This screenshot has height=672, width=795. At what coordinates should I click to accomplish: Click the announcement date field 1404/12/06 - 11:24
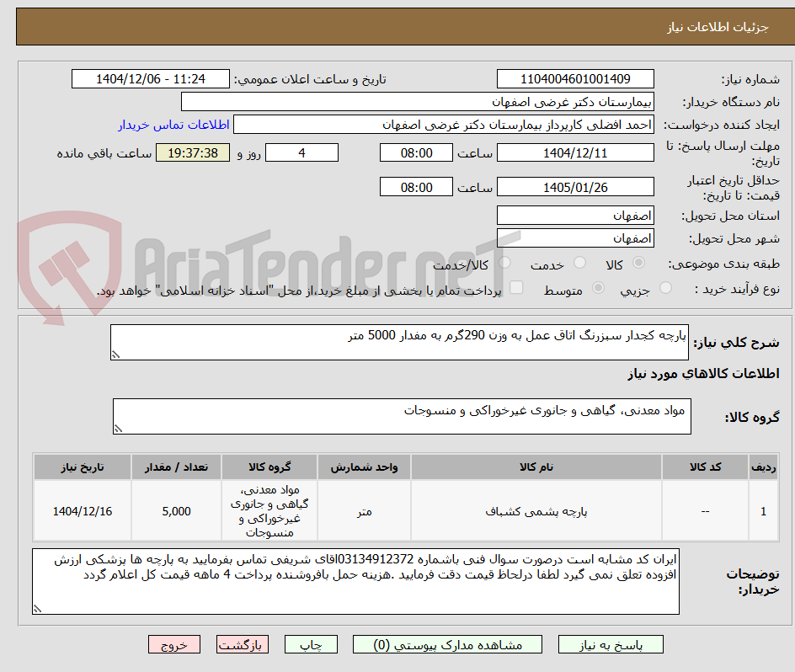coord(151,79)
